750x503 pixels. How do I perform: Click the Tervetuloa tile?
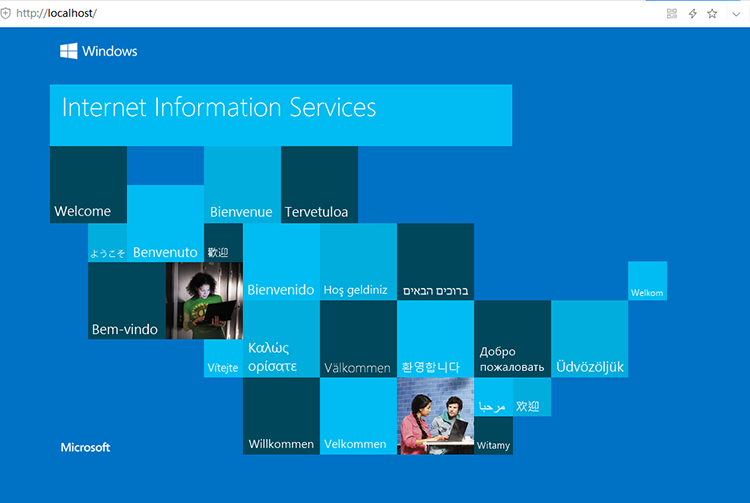pos(320,185)
